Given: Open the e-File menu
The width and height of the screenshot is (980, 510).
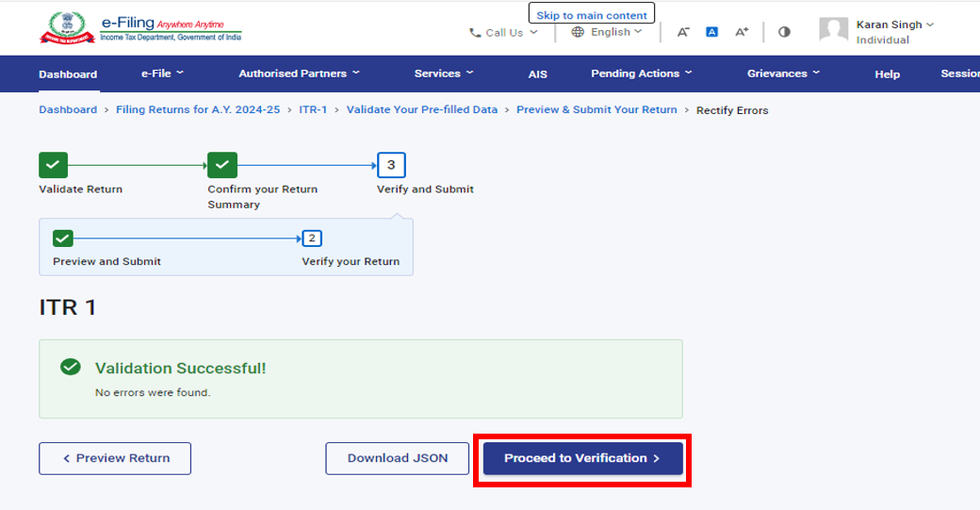Looking at the screenshot, I should tap(162, 74).
